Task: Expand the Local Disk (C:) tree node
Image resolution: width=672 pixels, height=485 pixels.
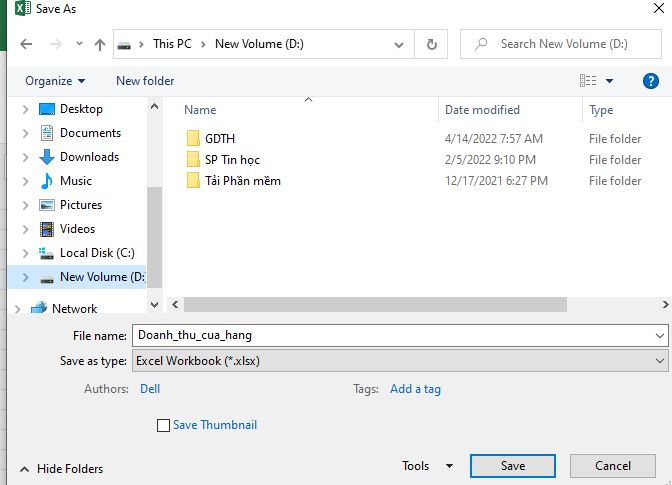Action: point(25,253)
